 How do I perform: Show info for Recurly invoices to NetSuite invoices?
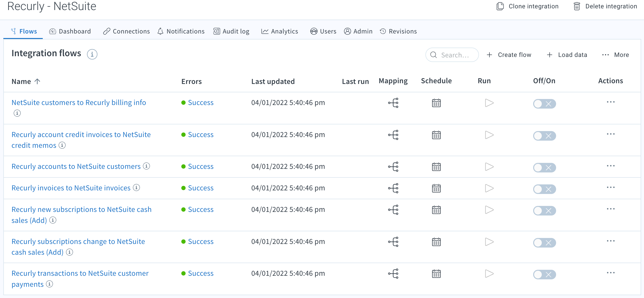click(x=136, y=188)
